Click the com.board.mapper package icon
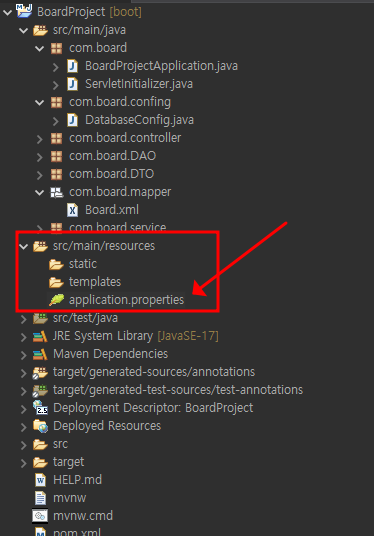Screen dimensions: 374x536 (56, 192)
